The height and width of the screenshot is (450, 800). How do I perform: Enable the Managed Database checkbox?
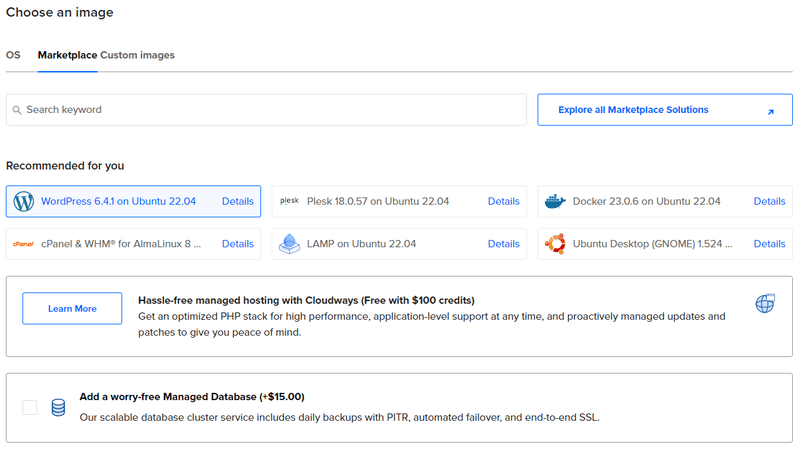coord(30,408)
